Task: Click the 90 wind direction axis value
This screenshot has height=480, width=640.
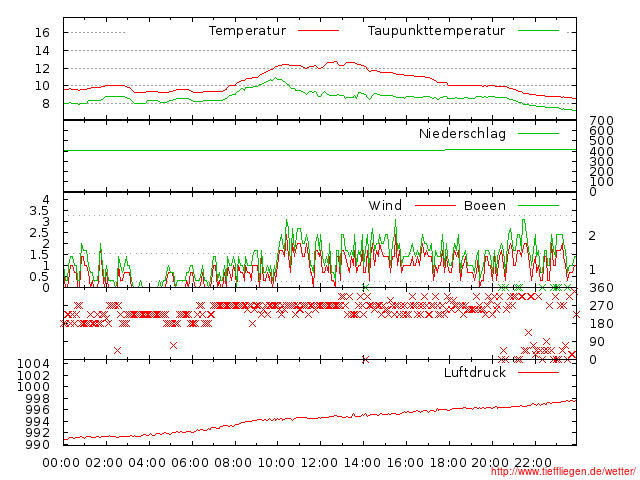Action: tap(597, 342)
